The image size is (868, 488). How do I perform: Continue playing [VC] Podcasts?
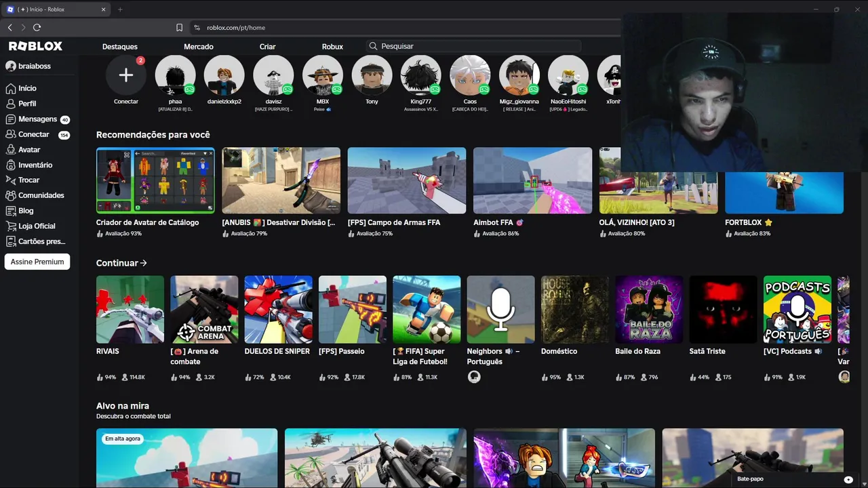(x=797, y=309)
